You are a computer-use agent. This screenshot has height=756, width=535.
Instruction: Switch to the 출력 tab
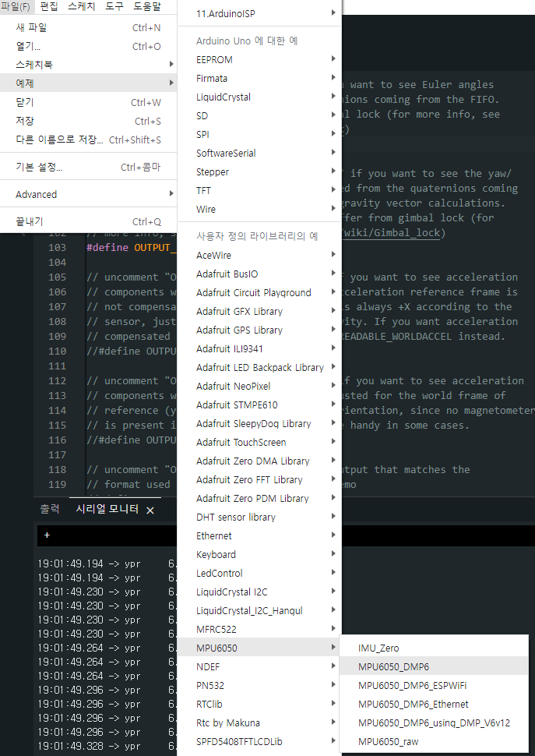point(50,509)
